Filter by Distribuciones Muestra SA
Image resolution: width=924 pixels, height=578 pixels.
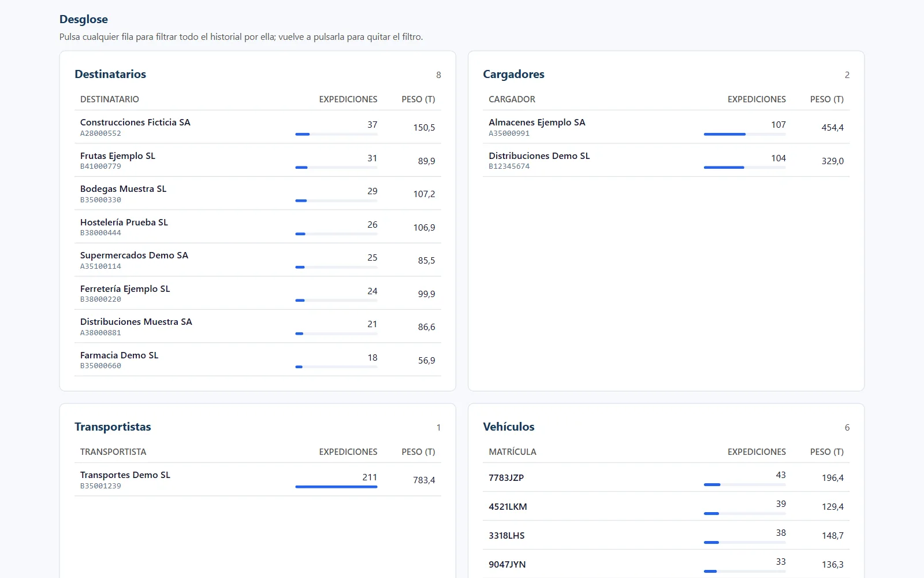(258, 327)
